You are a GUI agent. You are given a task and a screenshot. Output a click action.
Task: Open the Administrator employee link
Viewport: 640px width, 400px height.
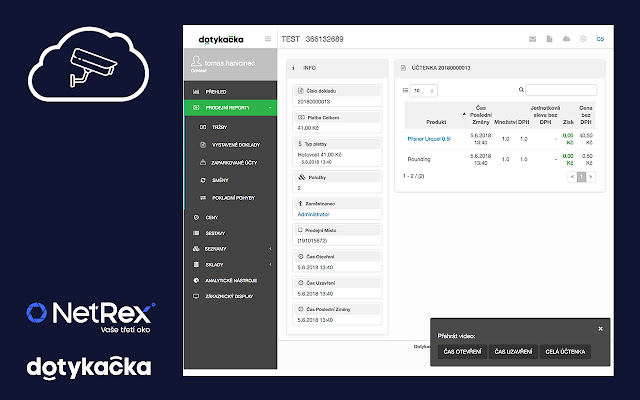coord(313,214)
